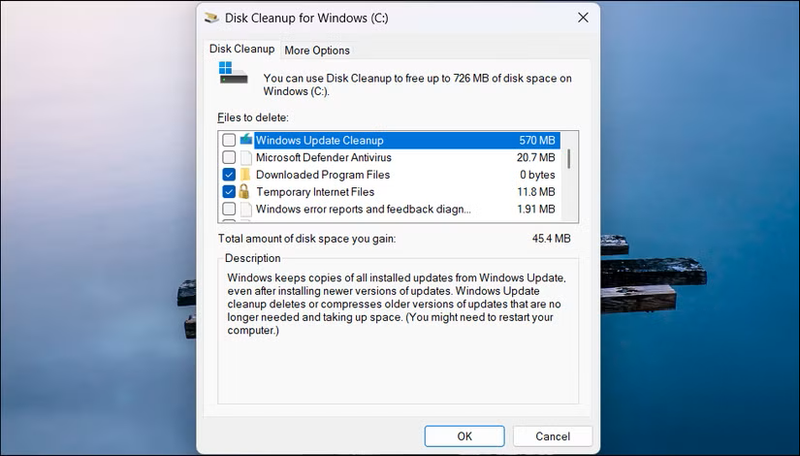
Task: Switch to the More Options tab
Action: (x=317, y=50)
